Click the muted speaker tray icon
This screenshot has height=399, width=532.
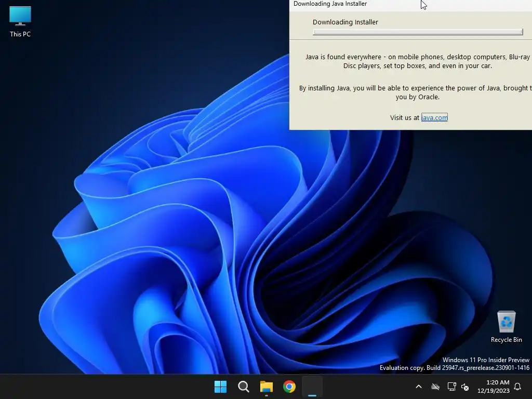click(x=465, y=387)
